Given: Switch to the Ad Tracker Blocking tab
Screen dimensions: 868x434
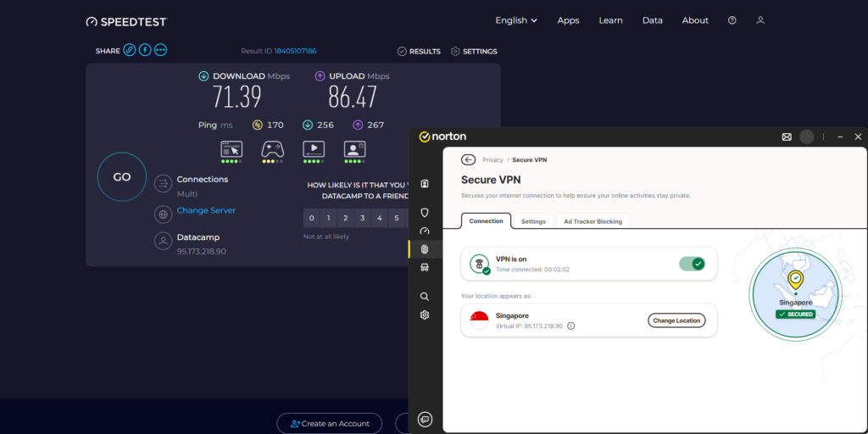Looking at the screenshot, I should click(x=593, y=221).
